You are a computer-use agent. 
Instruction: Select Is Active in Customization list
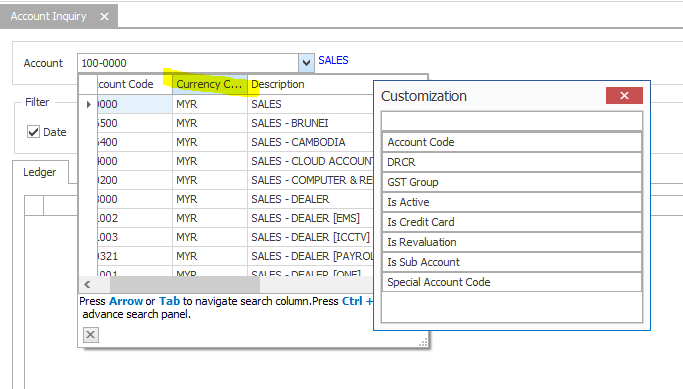tap(512, 202)
